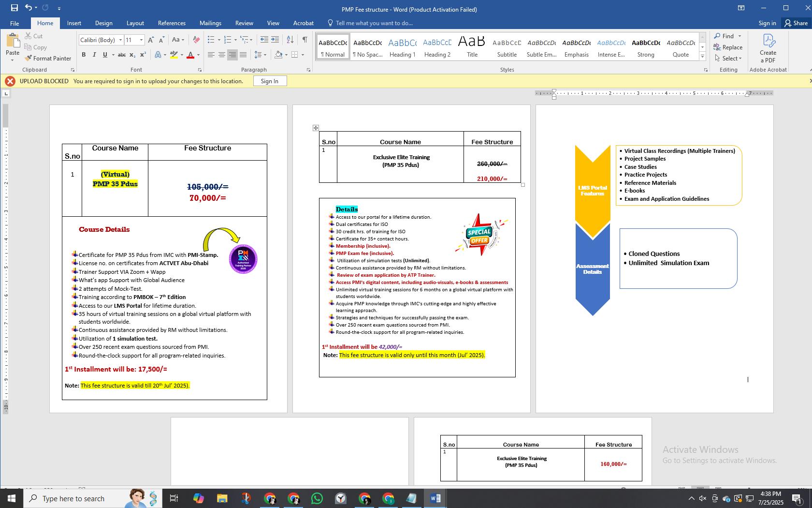This screenshot has width=812, height=508.
Task: Apply strikethrough formatting
Action: click(122, 55)
